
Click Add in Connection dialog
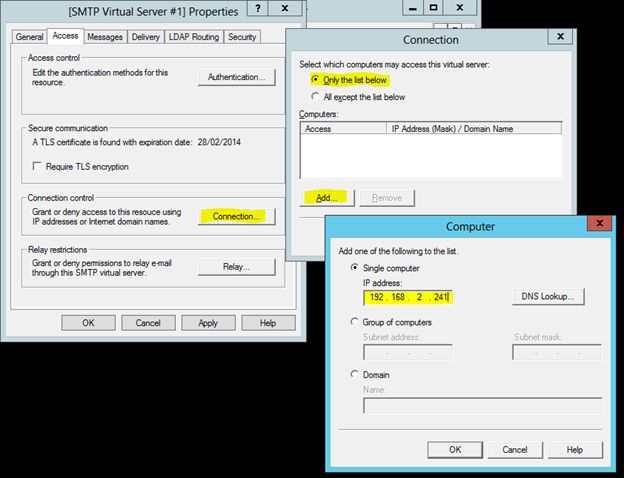326,198
